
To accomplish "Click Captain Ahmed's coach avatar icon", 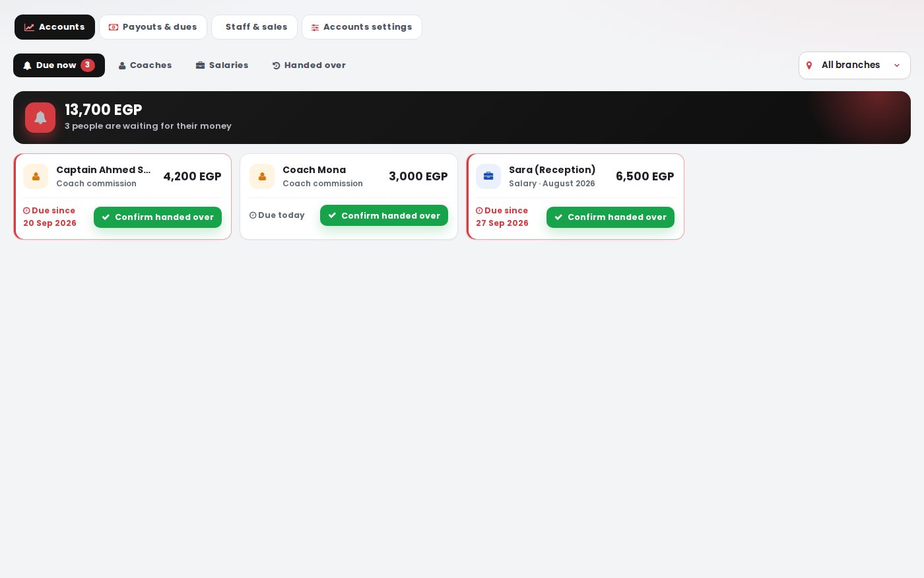I will [36, 176].
